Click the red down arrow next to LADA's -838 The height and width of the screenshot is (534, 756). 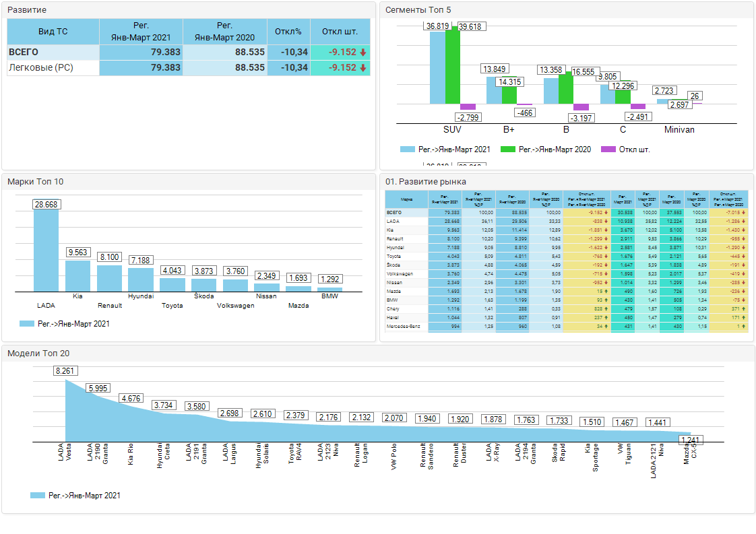607,221
